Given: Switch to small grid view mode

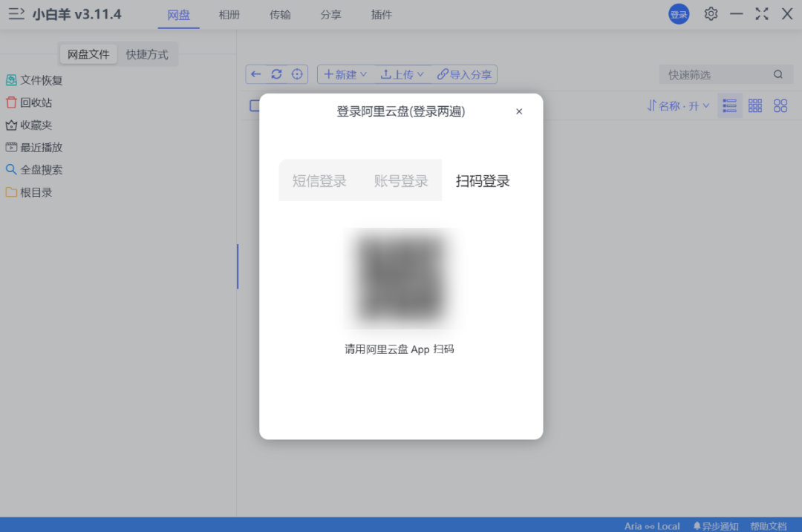Looking at the screenshot, I should [755, 106].
